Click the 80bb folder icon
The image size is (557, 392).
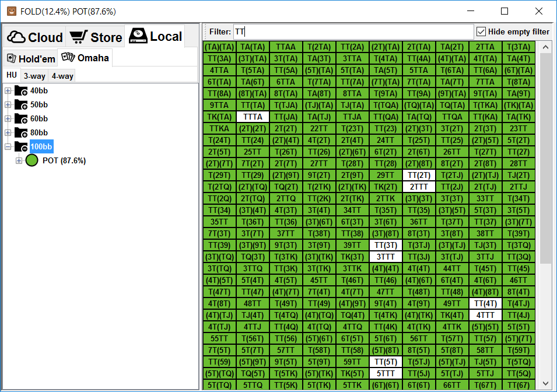[x=21, y=132]
